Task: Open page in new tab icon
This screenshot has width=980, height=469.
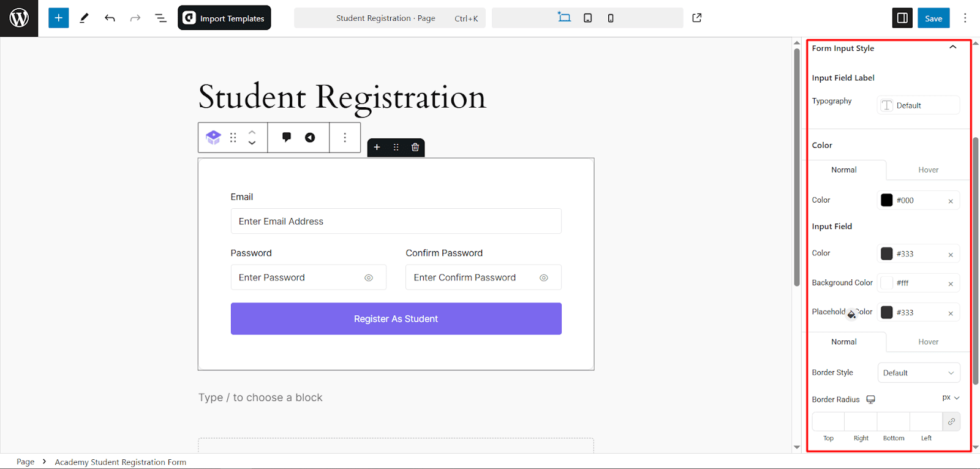Action: [697, 18]
